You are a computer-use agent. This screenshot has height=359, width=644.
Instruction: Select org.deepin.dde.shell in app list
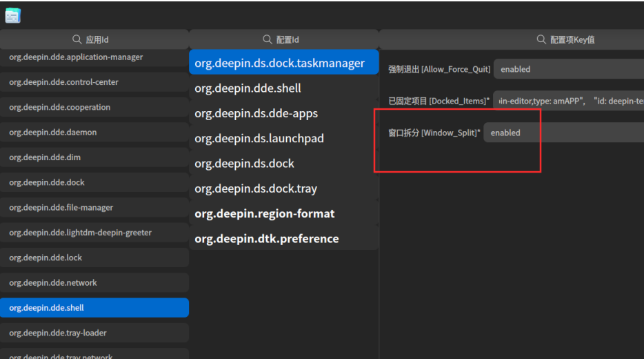pos(94,308)
